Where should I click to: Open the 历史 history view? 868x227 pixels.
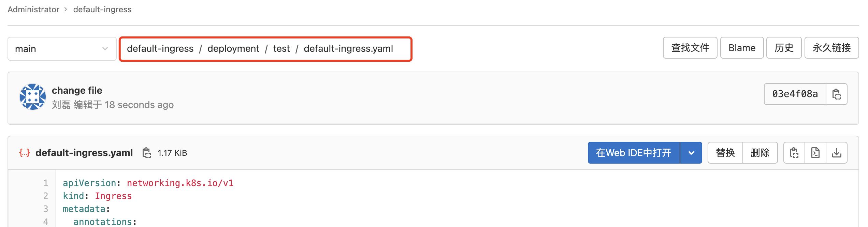[x=784, y=48]
